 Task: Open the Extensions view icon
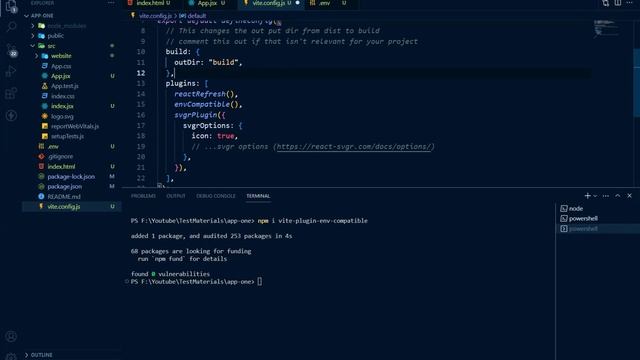tap(11, 93)
